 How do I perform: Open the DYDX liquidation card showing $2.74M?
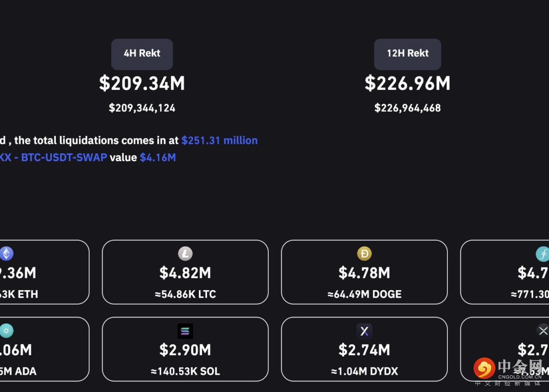click(x=365, y=350)
